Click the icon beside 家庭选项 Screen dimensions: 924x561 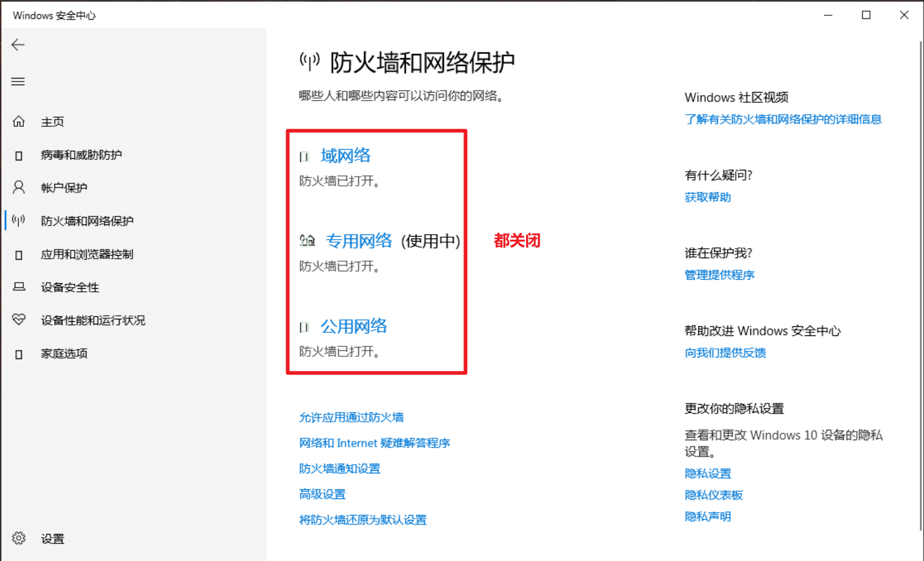click(x=19, y=354)
